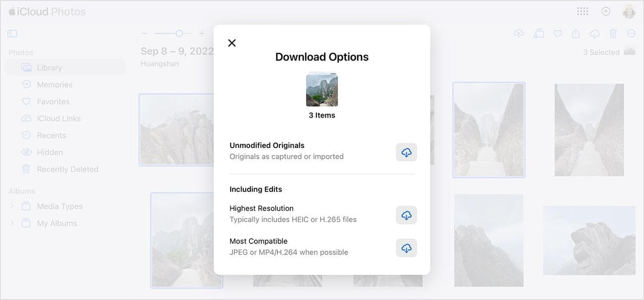This screenshot has height=300, width=644.
Task: Open the iCloud app launcher grid
Action: 583,11
